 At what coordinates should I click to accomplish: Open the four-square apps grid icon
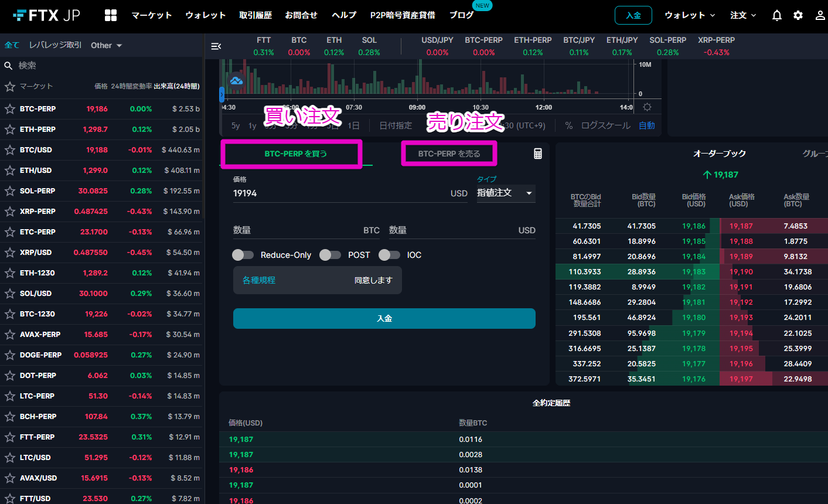click(x=111, y=15)
